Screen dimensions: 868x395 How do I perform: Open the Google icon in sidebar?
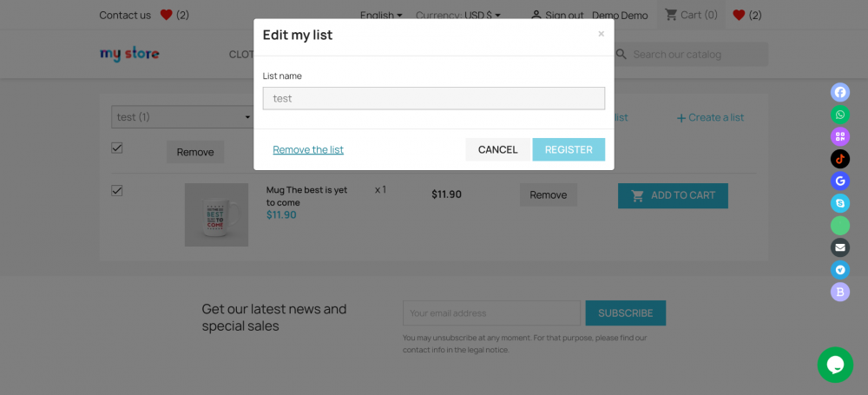840,181
